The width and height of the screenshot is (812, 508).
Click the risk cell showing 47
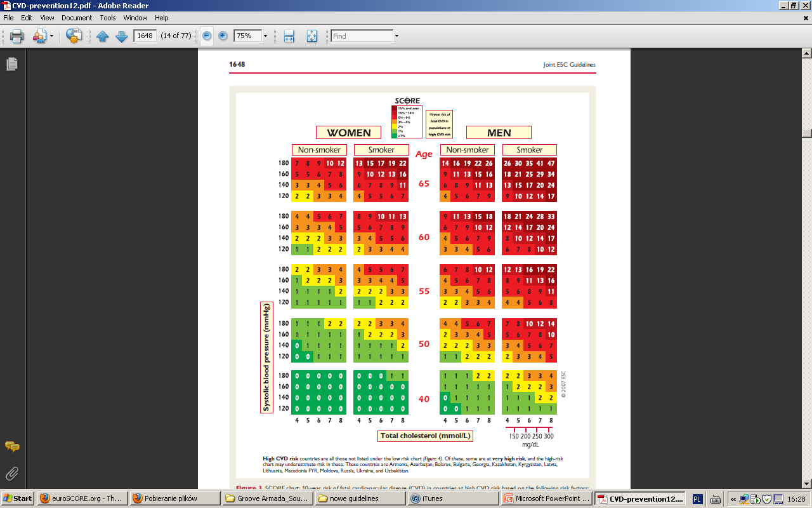click(551, 163)
